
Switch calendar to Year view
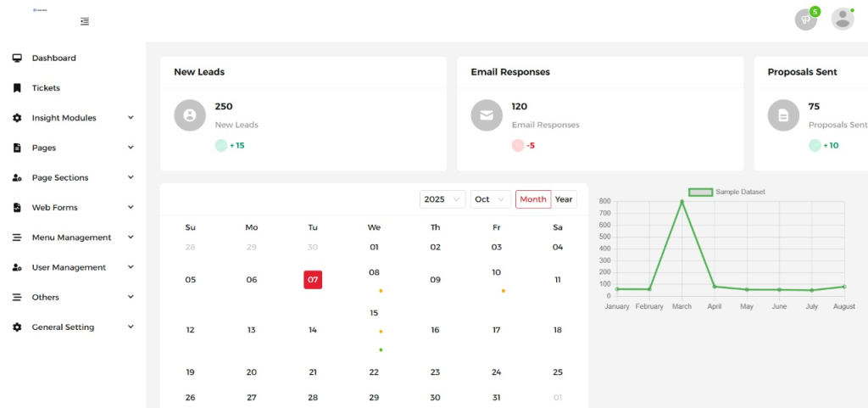[x=564, y=199]
